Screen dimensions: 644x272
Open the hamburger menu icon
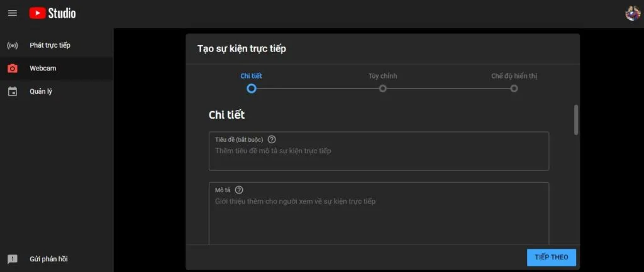click(13, 13)
